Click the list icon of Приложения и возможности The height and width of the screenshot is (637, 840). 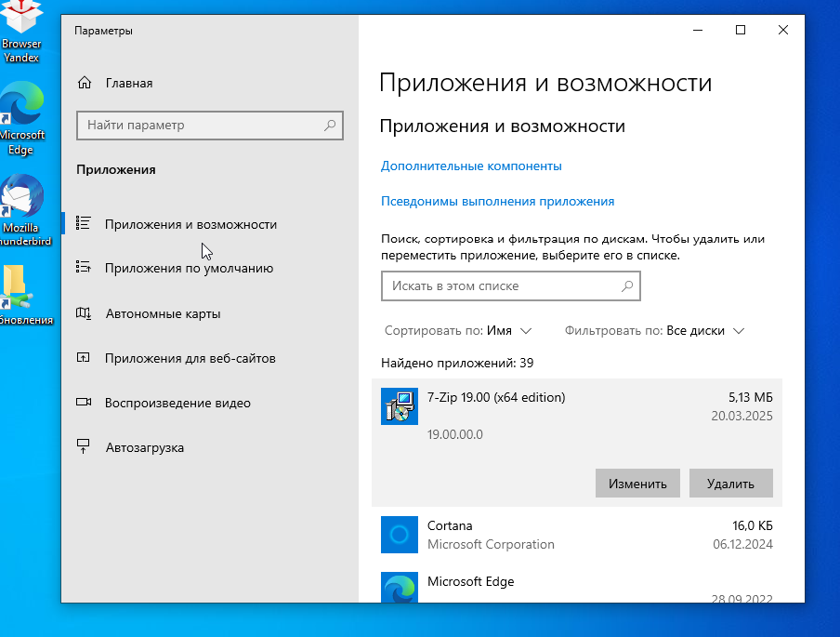[x=83, y=223]
